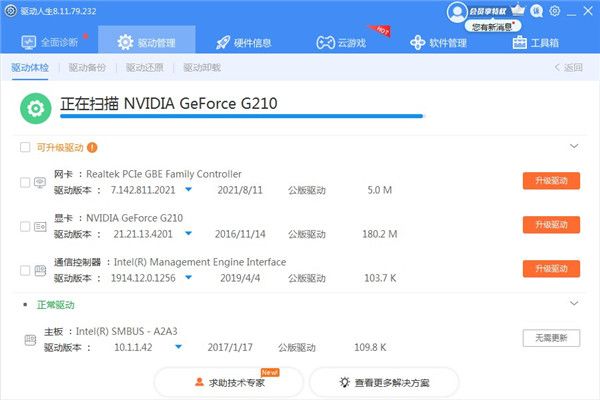Click the network card device icon
This screenshot has width=600, height=400.
pyautogui.click(x=40, y=182)
